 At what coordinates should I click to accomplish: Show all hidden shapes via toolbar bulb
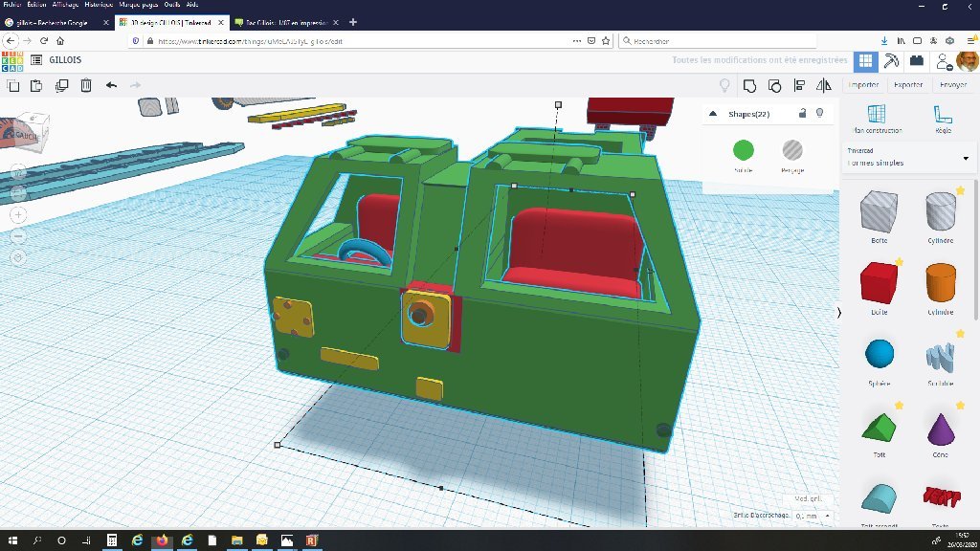[x=724, y=85]
